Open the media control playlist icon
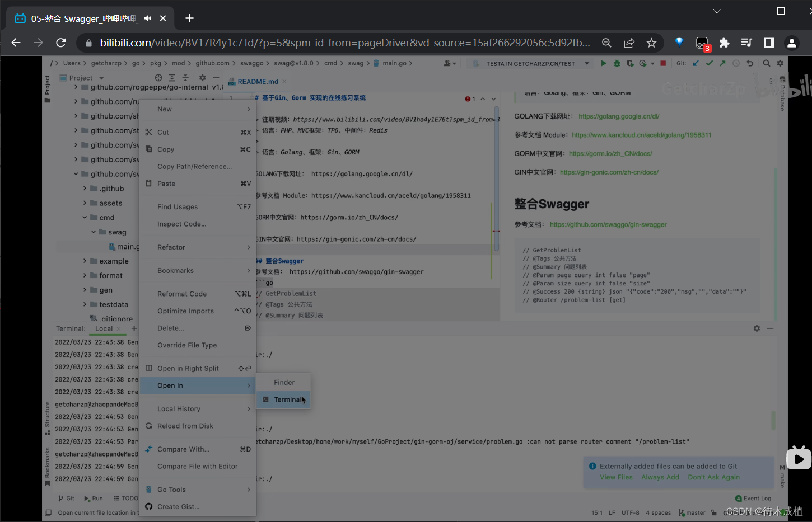Screen dimensions: 812x522 point(746,43)
